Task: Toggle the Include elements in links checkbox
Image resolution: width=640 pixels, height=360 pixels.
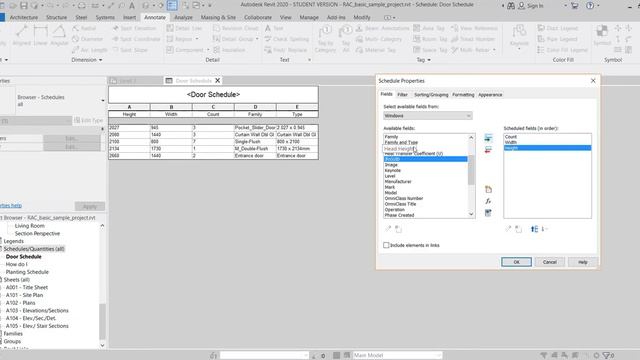Action: point(386,245)
